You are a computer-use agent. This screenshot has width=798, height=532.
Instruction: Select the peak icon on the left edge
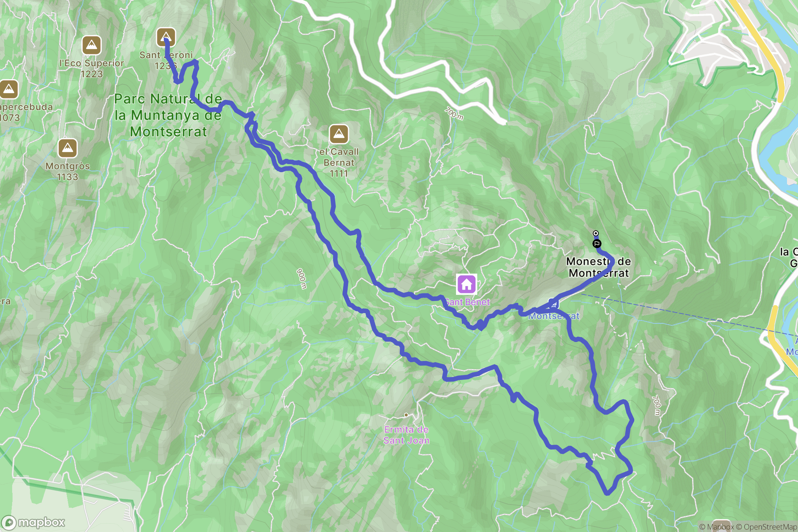point(8,90)
